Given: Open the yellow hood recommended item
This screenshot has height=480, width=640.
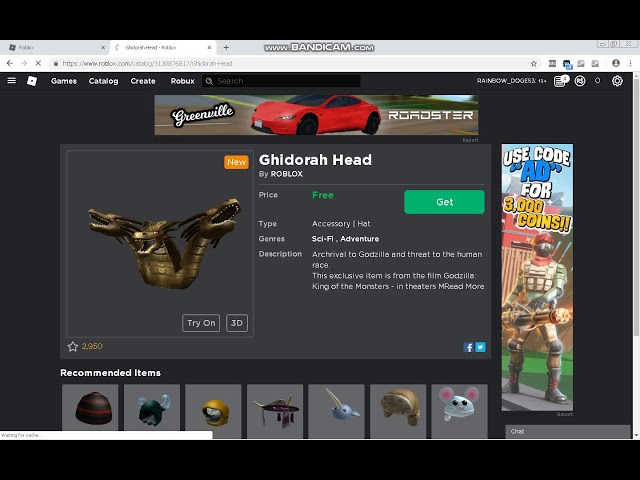Looking at the screenshot, I should (213, 409).
